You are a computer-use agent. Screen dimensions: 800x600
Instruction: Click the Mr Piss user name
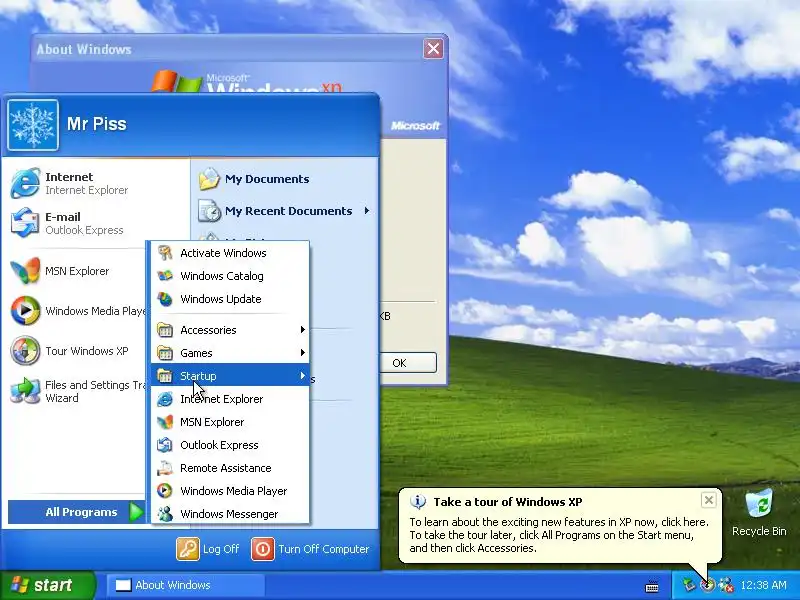pyautogui.click(x=96, y=123)
